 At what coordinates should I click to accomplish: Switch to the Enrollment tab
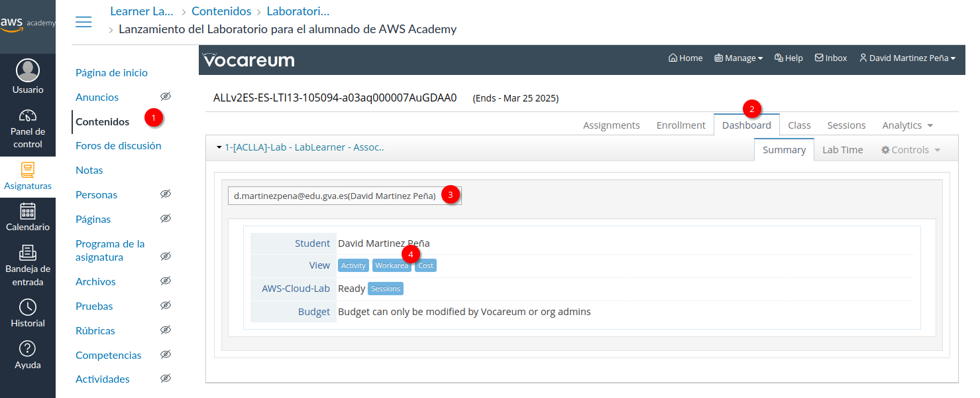tap(681, 124)
